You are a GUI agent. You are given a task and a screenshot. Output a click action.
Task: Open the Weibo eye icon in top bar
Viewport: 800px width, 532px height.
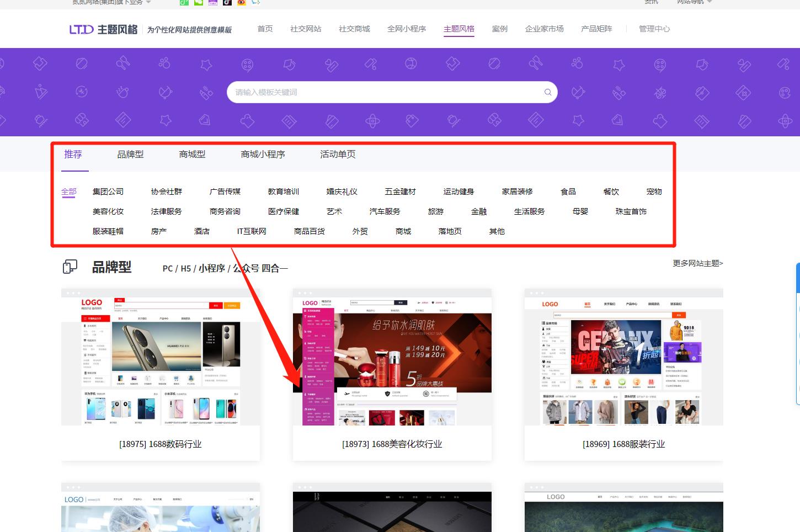coord(241,2)
